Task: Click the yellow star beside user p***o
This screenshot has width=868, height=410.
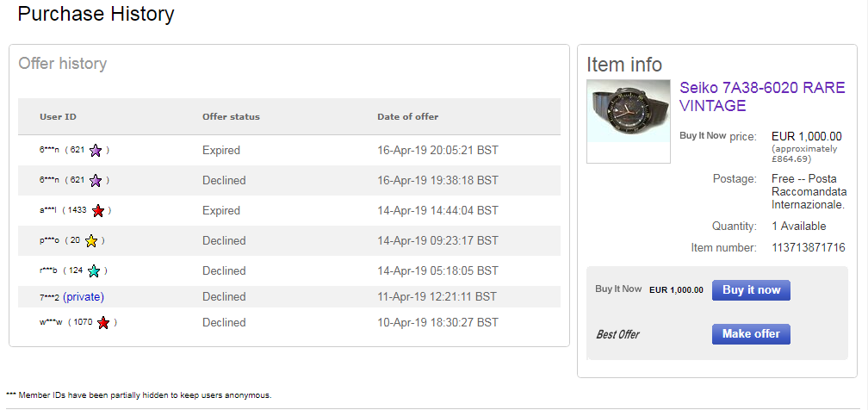Action: 91,241
